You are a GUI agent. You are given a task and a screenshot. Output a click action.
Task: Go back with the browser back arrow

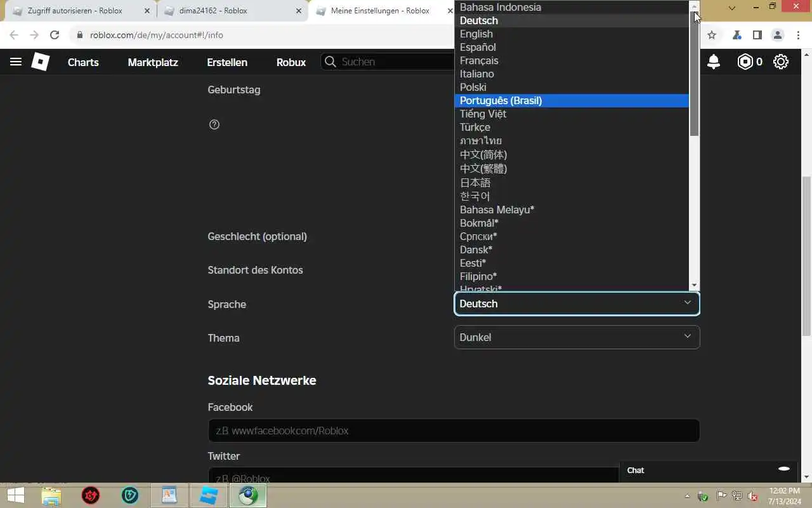[x=14, y=35]
